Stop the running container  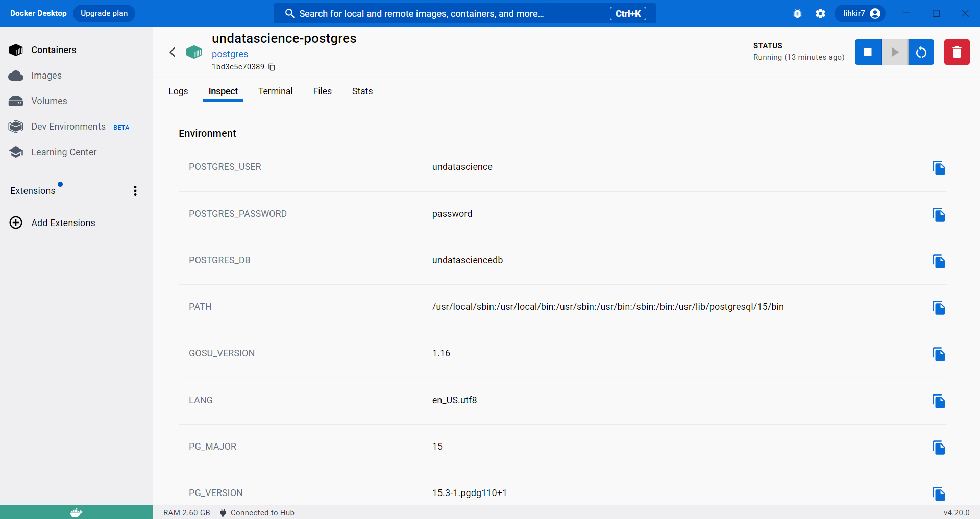coord(868,52)
